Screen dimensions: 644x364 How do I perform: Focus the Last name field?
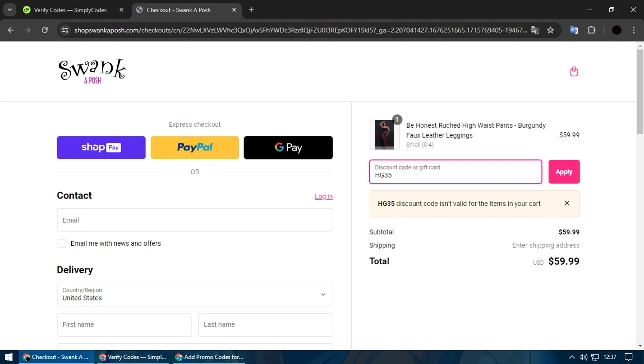pyautogui.click(x=265, y=324)
